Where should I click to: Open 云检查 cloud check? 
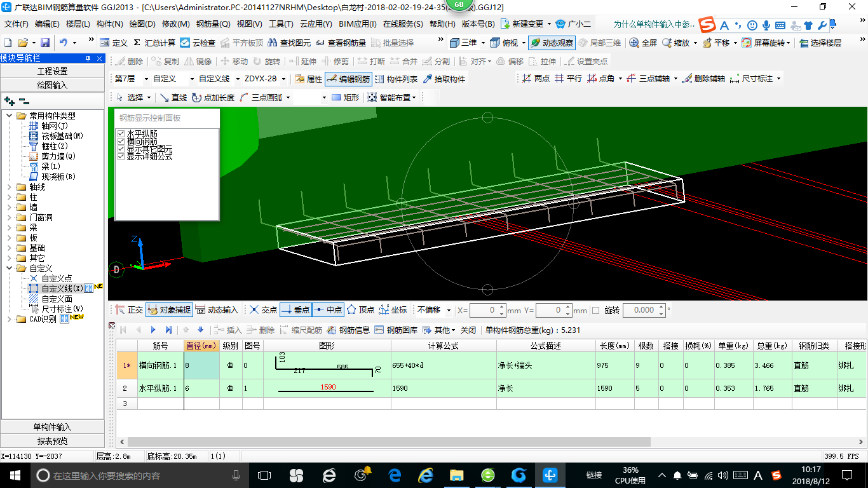[x=198, y=43]
